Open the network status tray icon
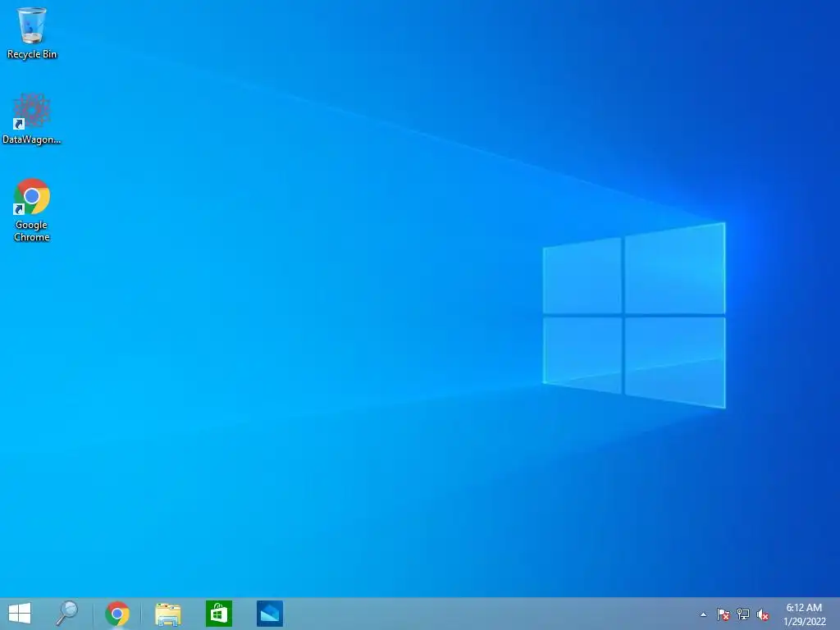The image size is (840, 630). click(x=743, y=614)
